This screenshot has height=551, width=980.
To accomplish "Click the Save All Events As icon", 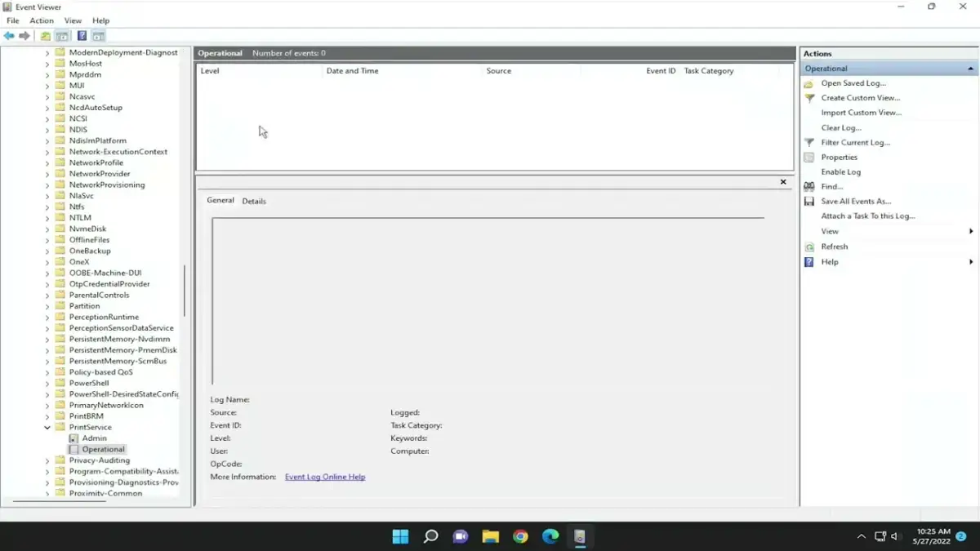I will coord(809,201).
